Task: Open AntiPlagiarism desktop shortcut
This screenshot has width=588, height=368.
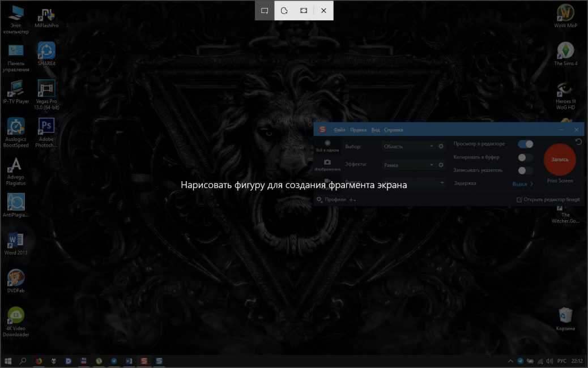Action: 16,206
